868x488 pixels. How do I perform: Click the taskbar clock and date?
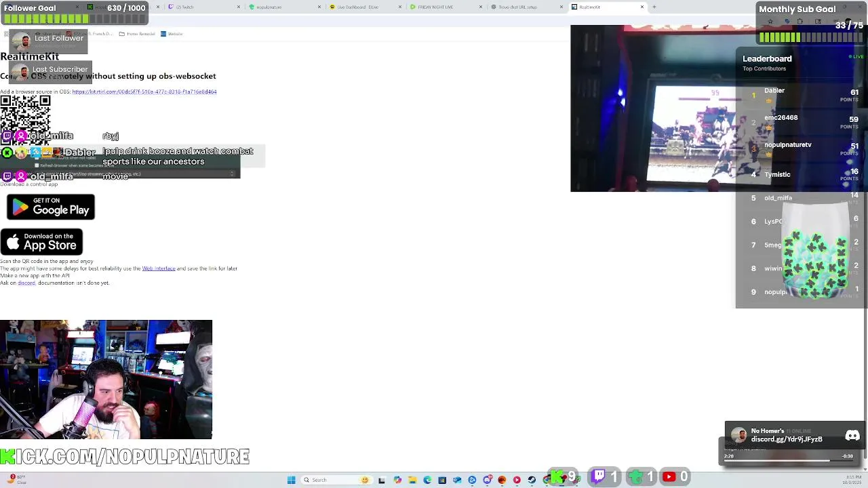click(852, 480)
